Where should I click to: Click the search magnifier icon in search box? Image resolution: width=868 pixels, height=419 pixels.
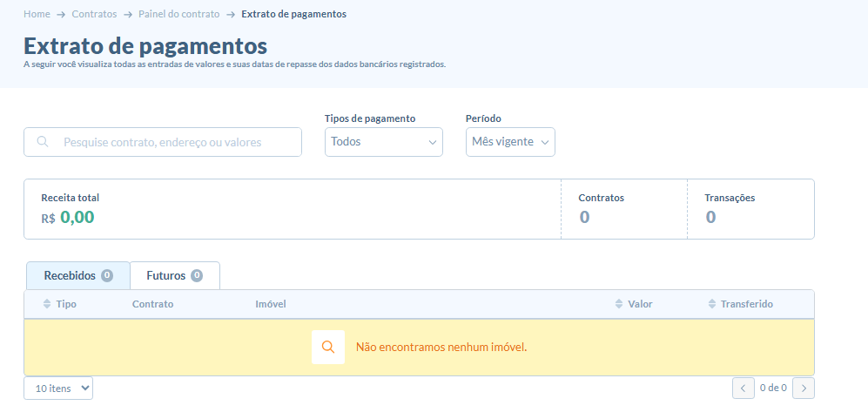coord(43,141)
